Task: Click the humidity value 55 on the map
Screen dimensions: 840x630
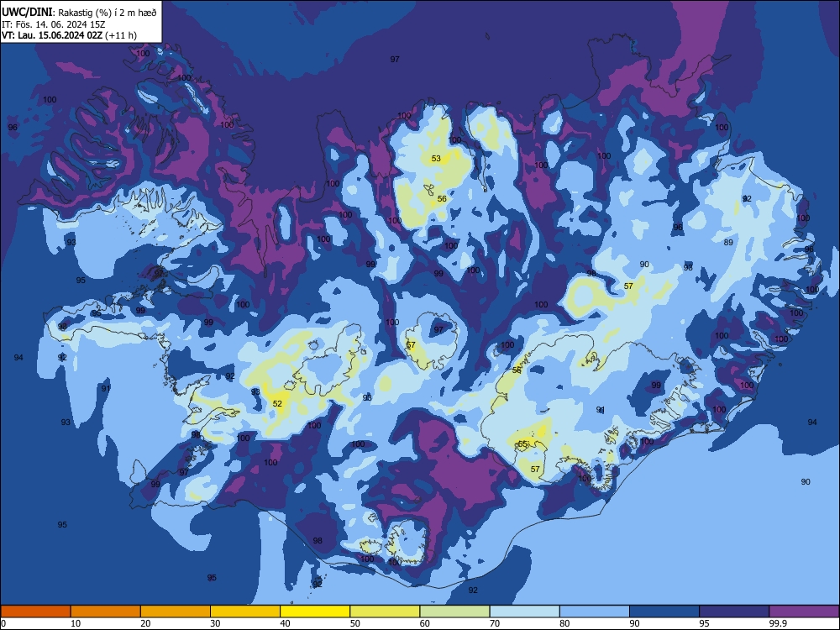Action: point(522,444)
